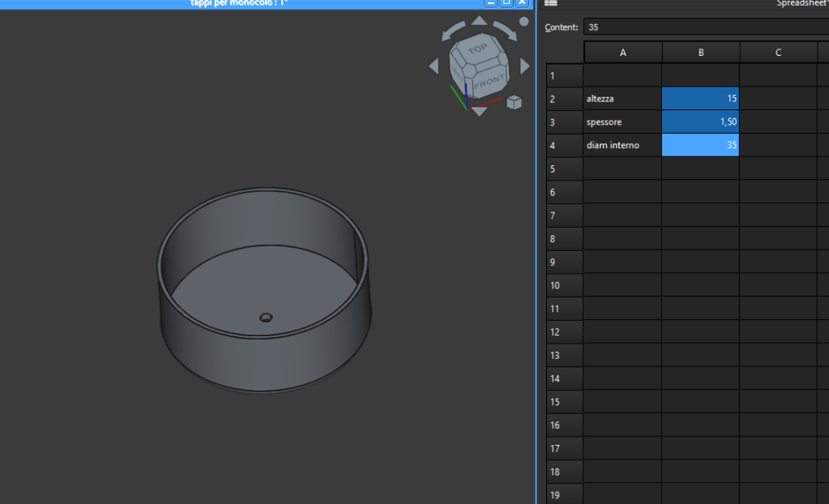Select the spessore value cell 1,50
This screenshot has width=829, height=504.
(x=700, y=122)
